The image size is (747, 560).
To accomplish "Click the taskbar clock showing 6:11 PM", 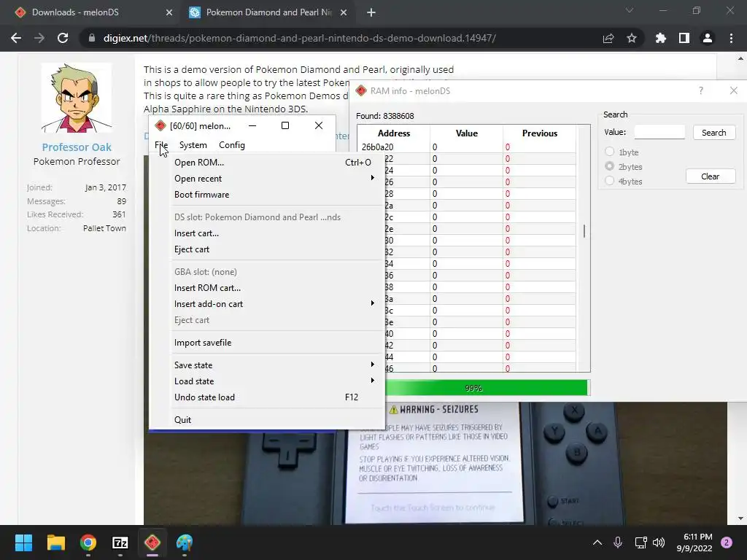I will (694, 542).
